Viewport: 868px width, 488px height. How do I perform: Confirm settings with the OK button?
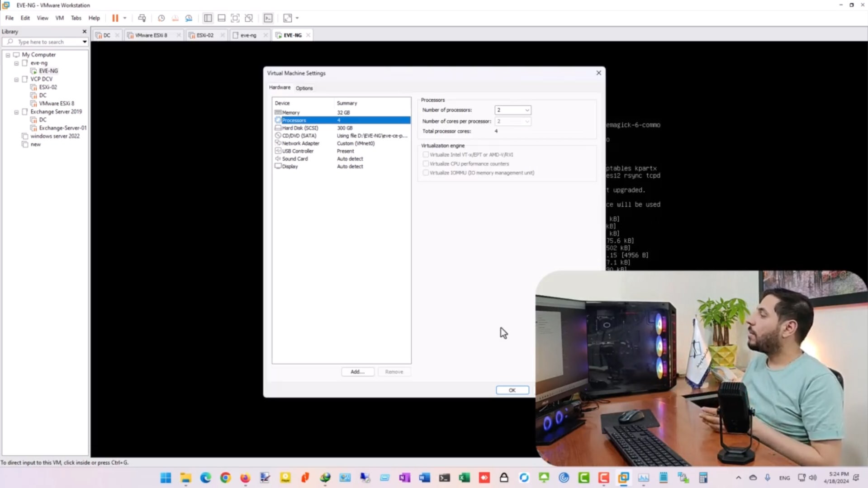[512, 390]
